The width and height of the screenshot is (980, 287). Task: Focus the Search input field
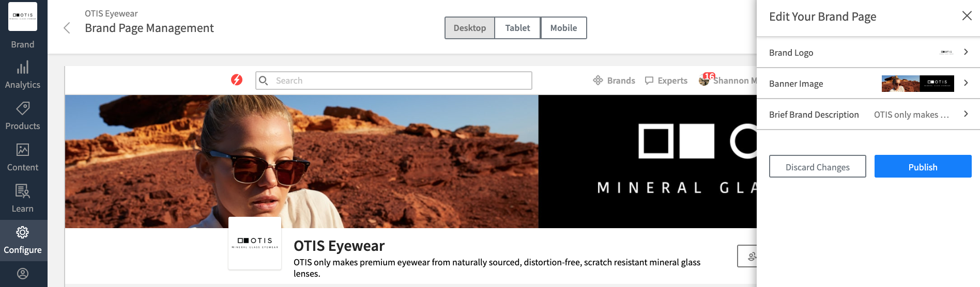[394, 81]
